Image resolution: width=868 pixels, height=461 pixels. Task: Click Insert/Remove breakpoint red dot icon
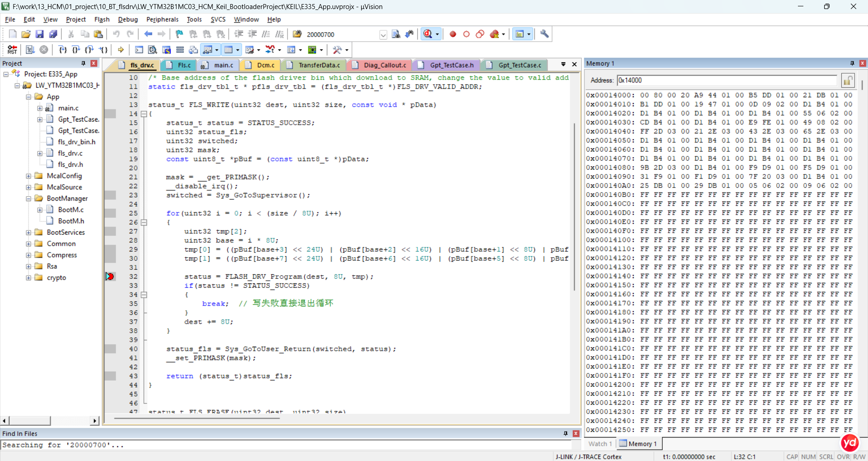tap(453, 34)
